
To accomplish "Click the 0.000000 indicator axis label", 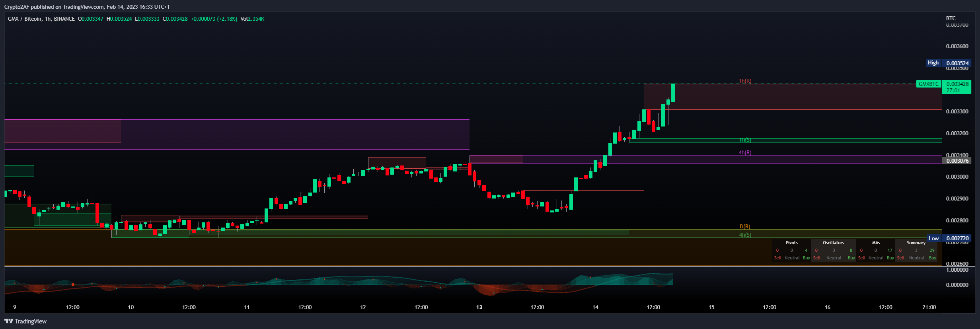I will click(x=957, y=285).
